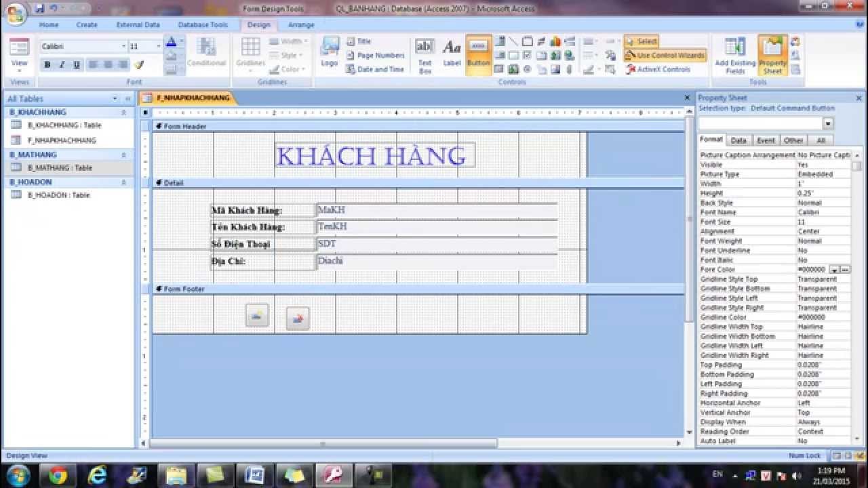868x488 pixels.
Task: Select the Insert Chart control
Action: [555, 41]
